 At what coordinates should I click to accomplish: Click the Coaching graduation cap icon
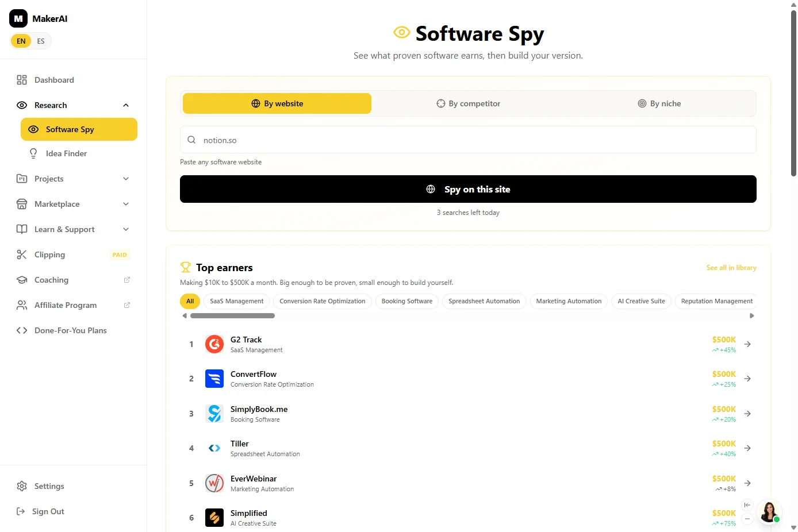pos(22,280)
